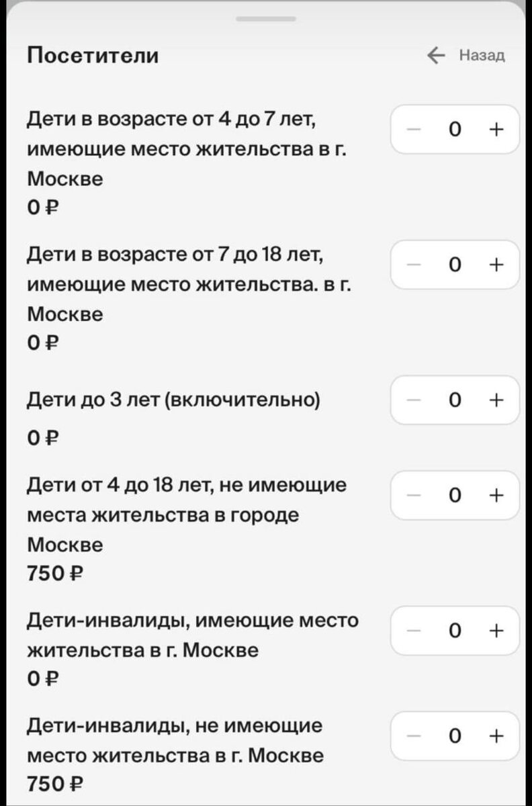This screenshot has width=532, height=806.
Task: Tap the back arrow icon next to Назад
Action: pos(436,55)
